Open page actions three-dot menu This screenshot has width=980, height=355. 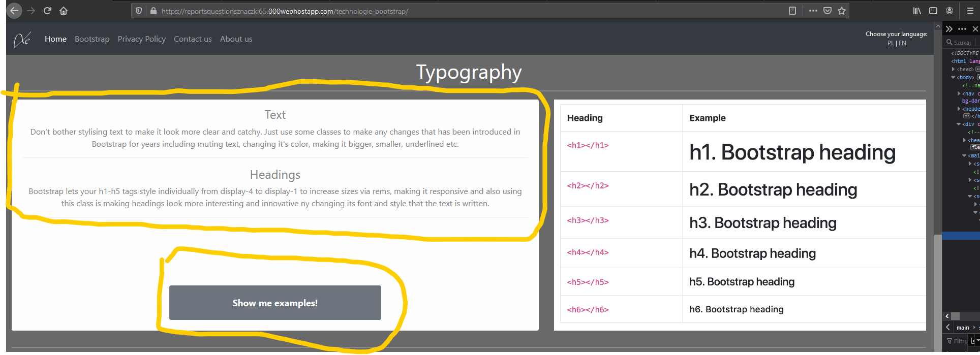813,11
